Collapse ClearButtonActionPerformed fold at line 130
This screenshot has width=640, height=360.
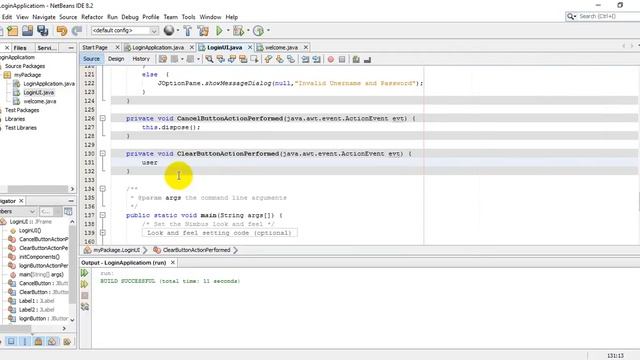(x=102, y=153)
